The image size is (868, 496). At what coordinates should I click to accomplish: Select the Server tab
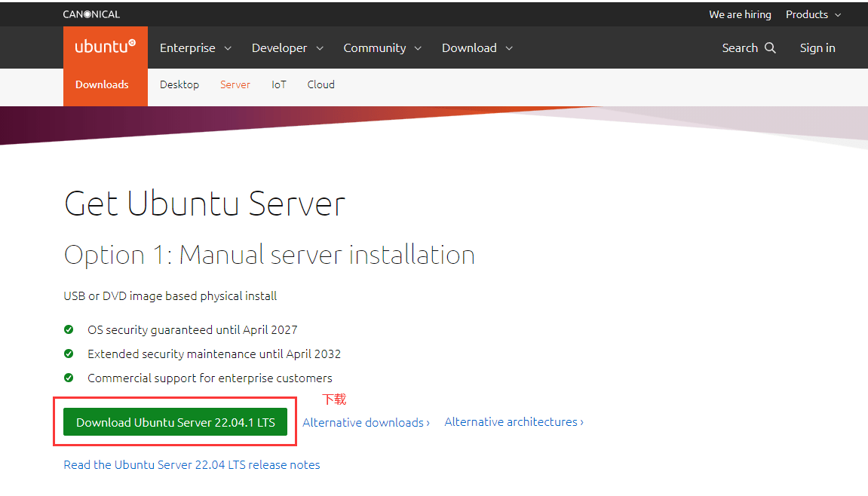tap(235, 84)
